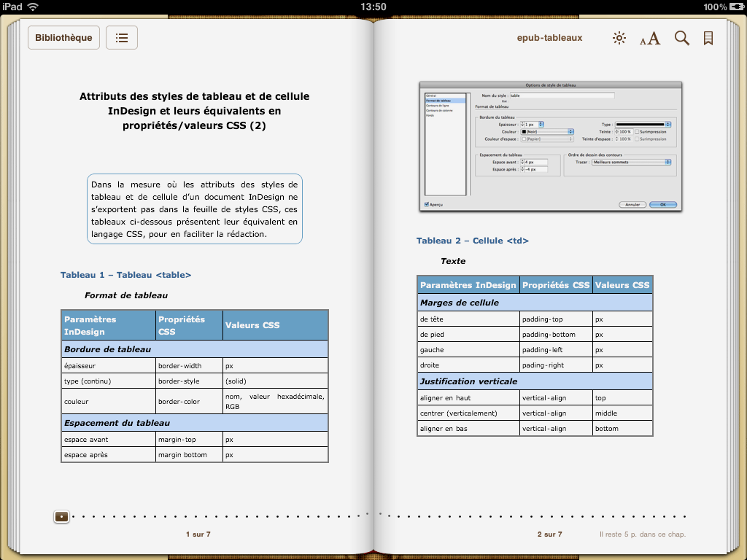Screen dimensions: 747x560
Task: Tap the '1 sur 7' page number
Action: pyautogui.click(x=198, y=534)
